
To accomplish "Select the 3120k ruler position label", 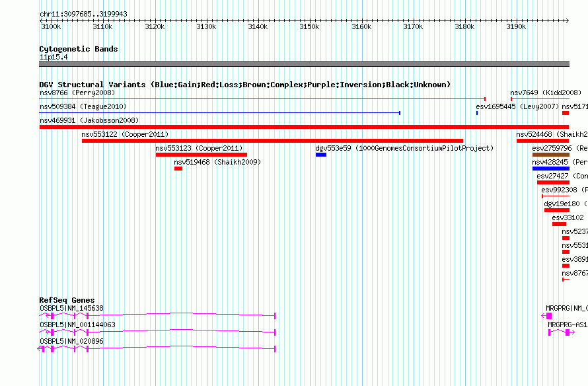I will pyautogui.click(x=155, y=26).
